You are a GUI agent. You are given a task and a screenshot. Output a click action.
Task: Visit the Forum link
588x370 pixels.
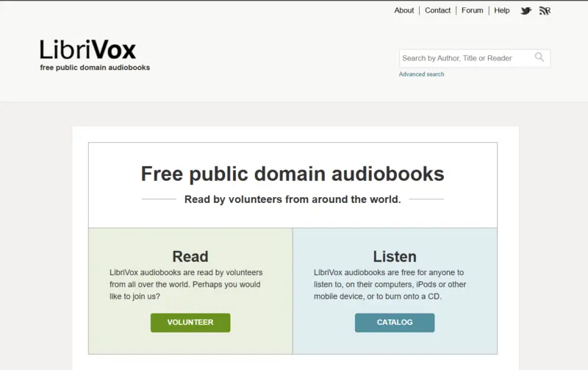coord(472,10)
